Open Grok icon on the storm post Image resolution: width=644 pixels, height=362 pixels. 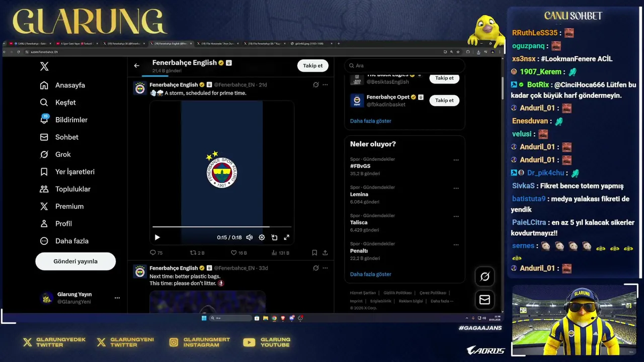(315, 84)
